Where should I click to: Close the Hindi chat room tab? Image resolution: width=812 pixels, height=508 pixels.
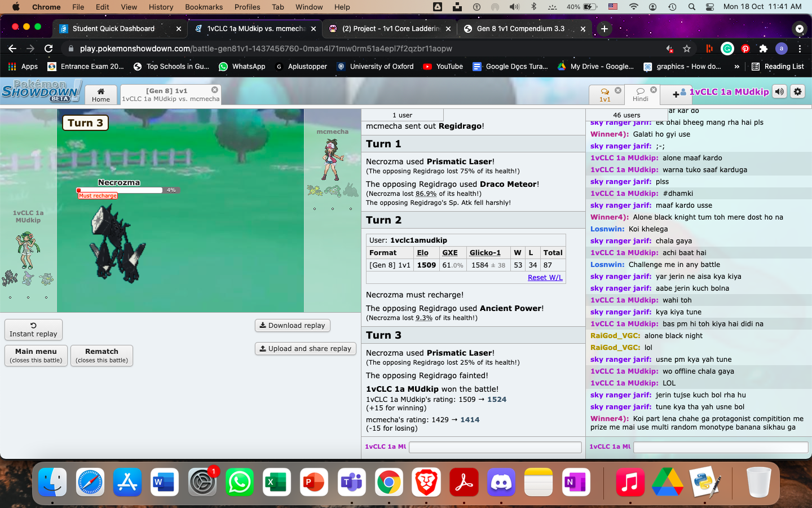click(x=654, y=90)
